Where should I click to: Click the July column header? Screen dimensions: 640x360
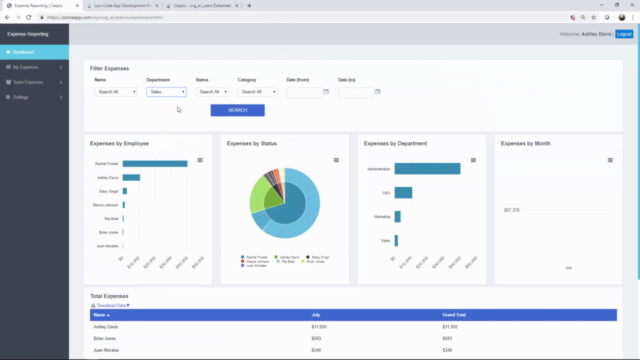click(316, 315)
